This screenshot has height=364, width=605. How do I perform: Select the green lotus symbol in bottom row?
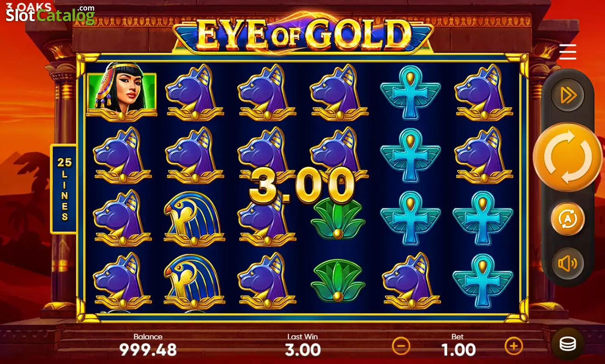point(338,280)
